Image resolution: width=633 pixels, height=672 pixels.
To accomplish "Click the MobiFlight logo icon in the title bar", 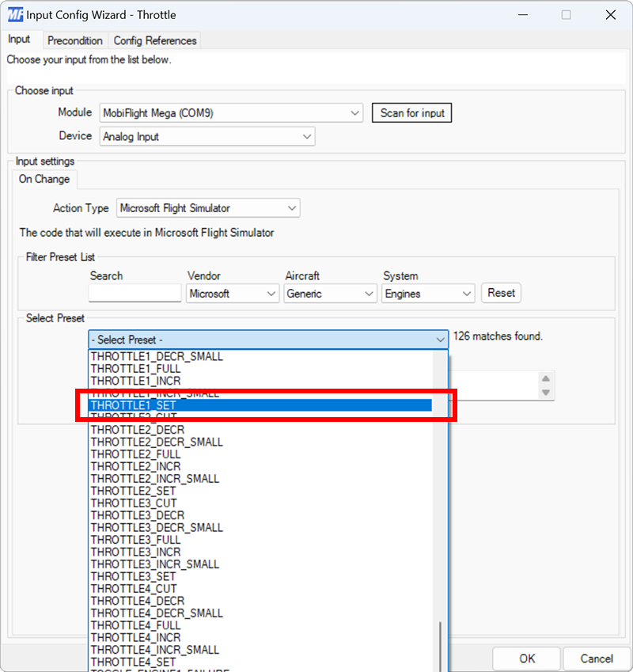I will coord(13,14).
